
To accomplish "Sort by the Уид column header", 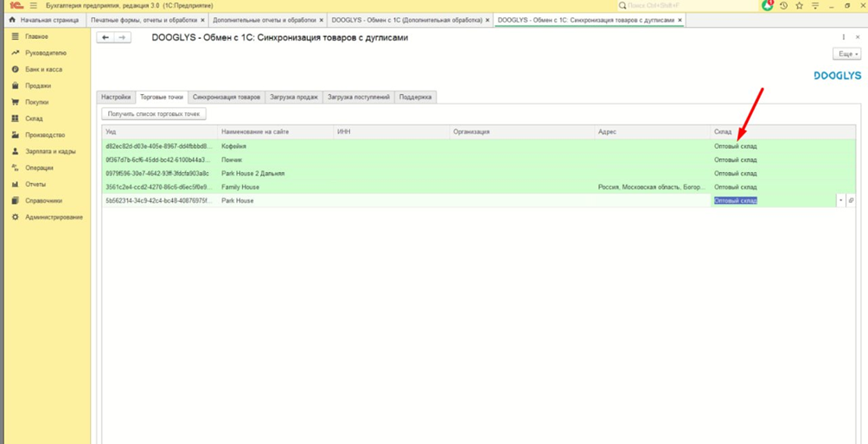I will coord(159,132).
